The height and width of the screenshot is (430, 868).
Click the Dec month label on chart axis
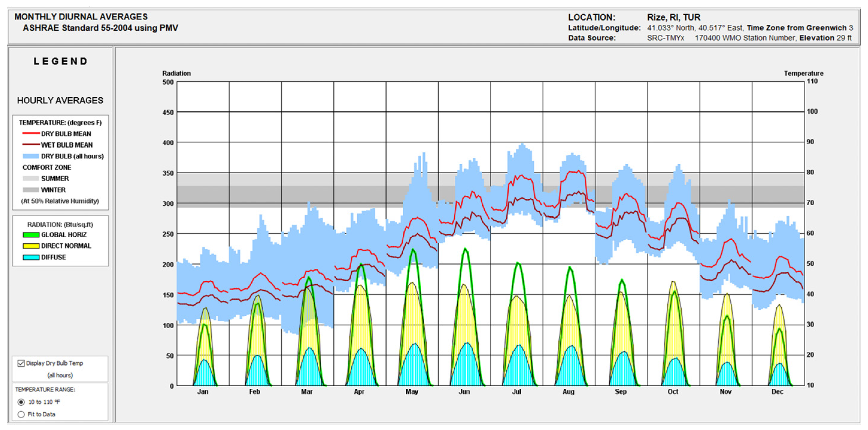[x=777, y=392]
